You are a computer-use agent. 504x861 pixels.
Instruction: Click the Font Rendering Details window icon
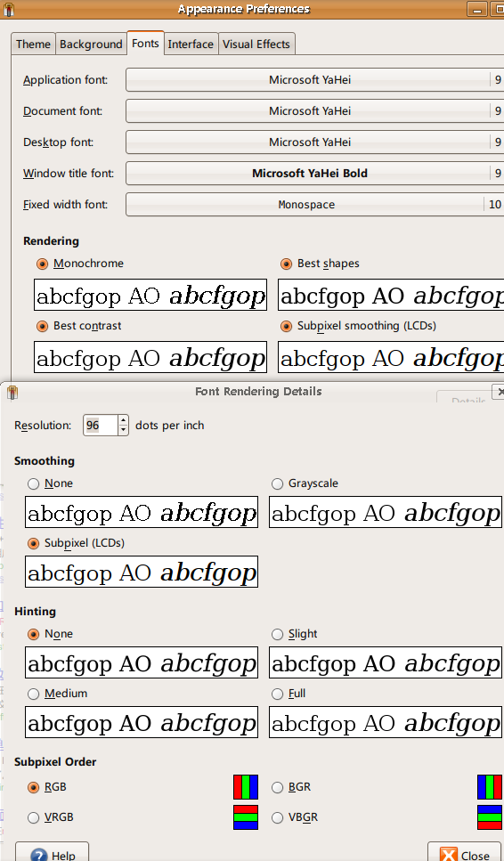tap(12, 392)
